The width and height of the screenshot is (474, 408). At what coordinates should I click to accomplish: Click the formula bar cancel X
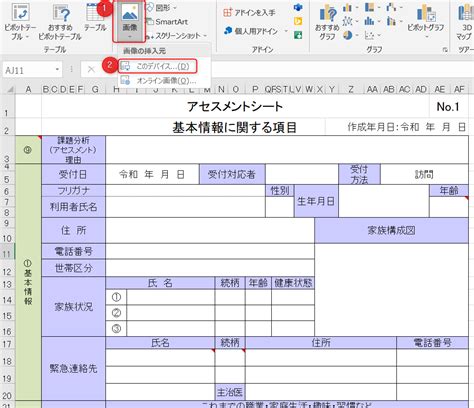pyautogui.click(x=91, y=69)
